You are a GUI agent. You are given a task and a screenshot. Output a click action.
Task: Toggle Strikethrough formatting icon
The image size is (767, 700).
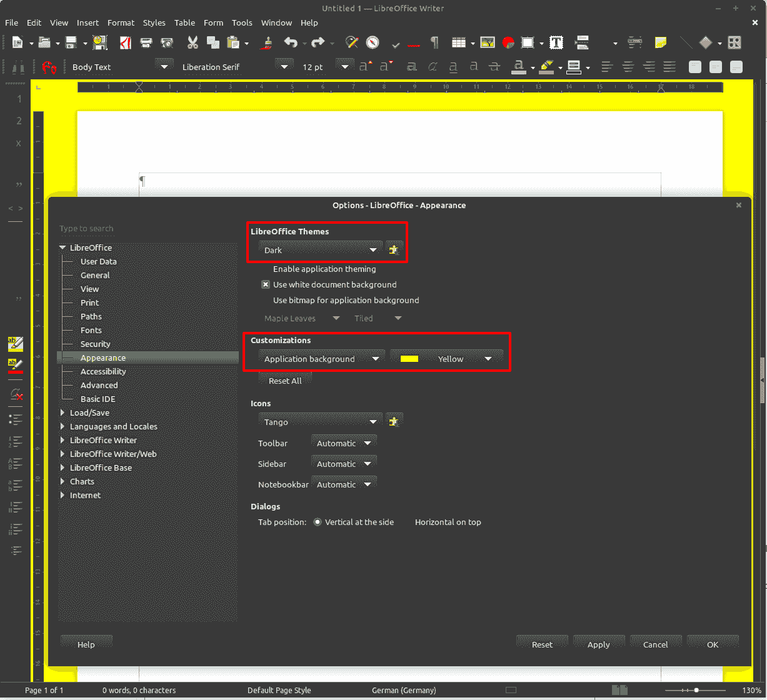point(494,66)
